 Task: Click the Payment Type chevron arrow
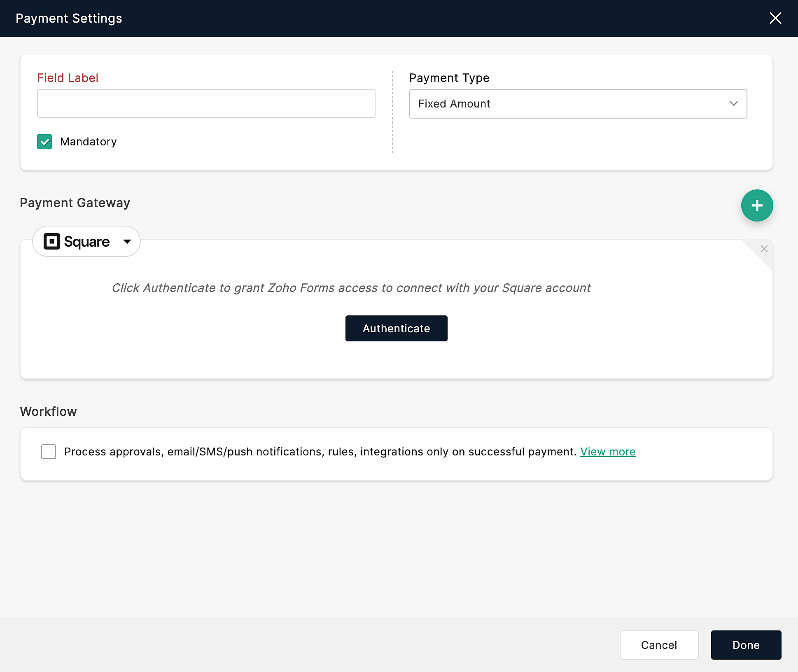click(733, 104)
